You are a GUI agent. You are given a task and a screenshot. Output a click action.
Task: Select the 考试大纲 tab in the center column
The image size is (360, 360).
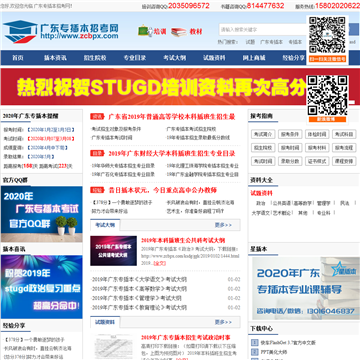coord(105,225)
